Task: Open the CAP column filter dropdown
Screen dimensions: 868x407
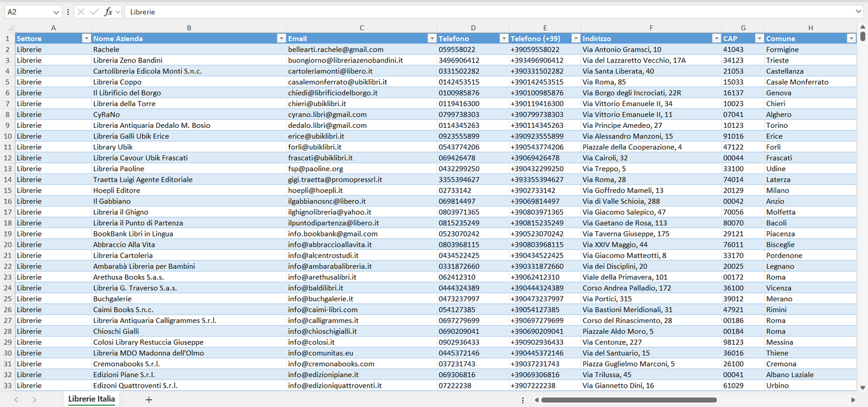Action: [759, 38]
